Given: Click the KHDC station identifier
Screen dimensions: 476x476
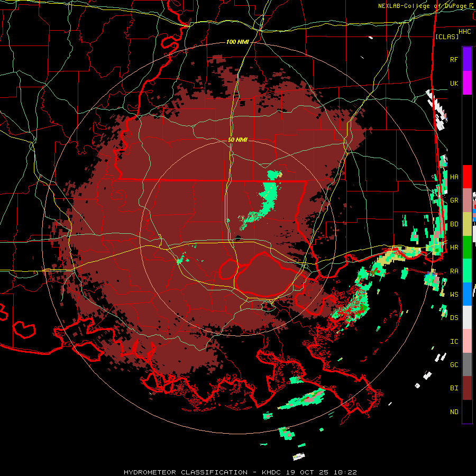Looking at the screenshot, I should tap(272, 472).
